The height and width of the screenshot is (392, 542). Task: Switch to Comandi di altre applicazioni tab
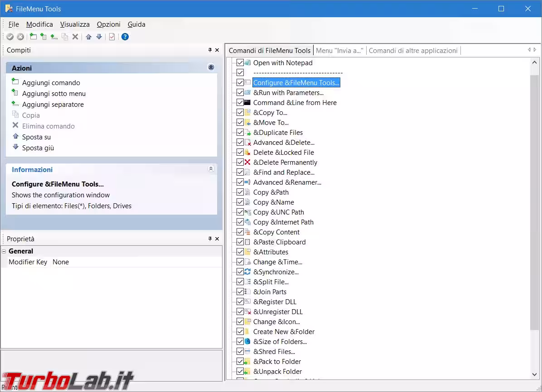point(413,51)
